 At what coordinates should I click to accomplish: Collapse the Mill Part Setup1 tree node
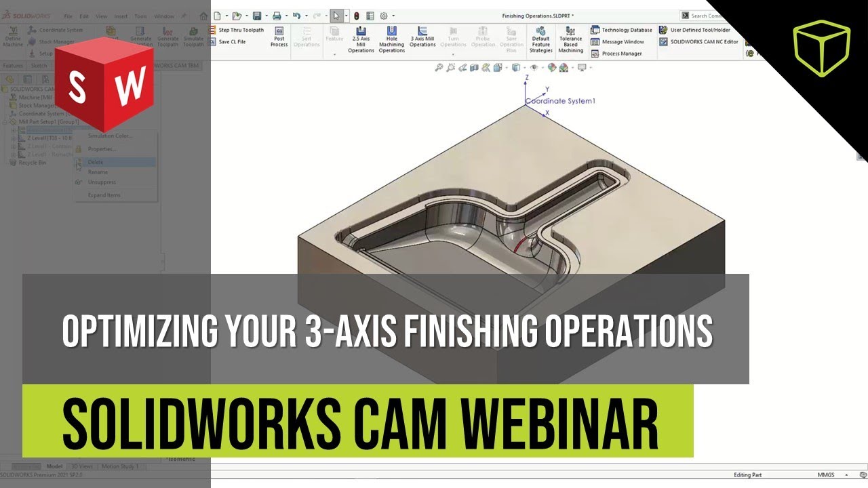(5, 122)
